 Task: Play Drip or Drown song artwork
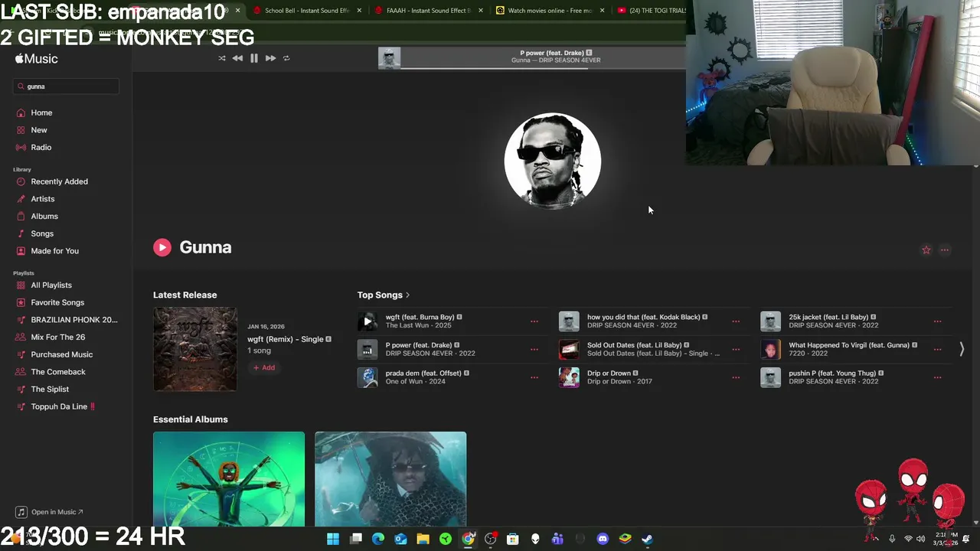coord(569,377)
